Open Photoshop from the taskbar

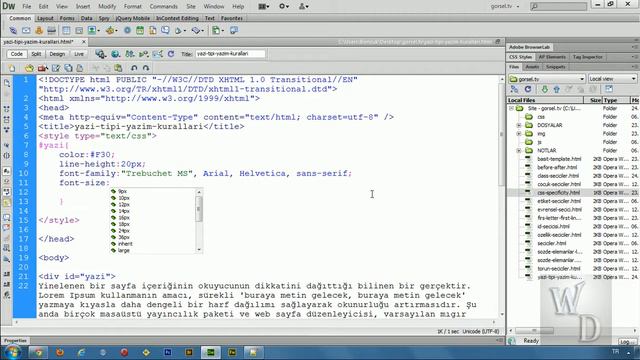click(168, 352)
